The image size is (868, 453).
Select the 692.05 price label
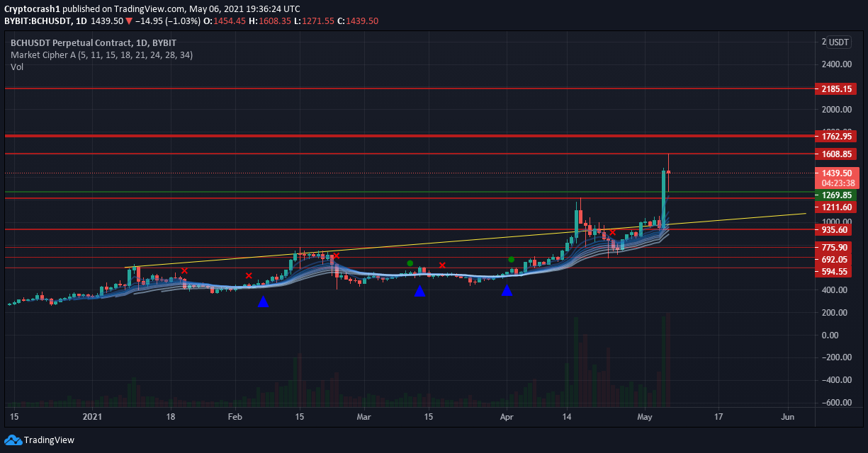pos(837,260)
